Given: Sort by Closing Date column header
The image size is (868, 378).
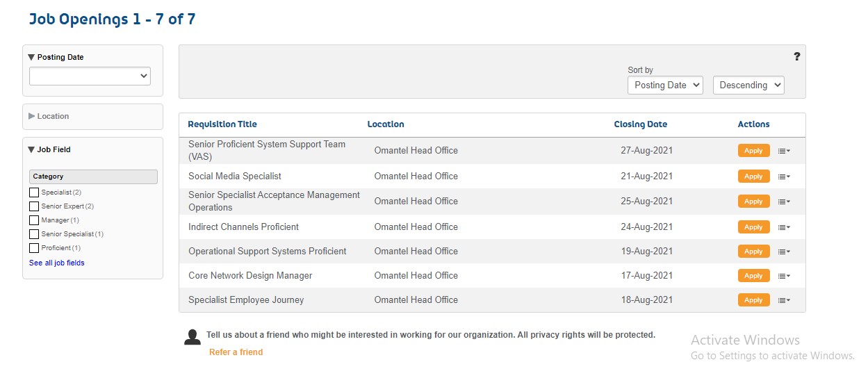Looking at the screenshot, I should [640, 124].
